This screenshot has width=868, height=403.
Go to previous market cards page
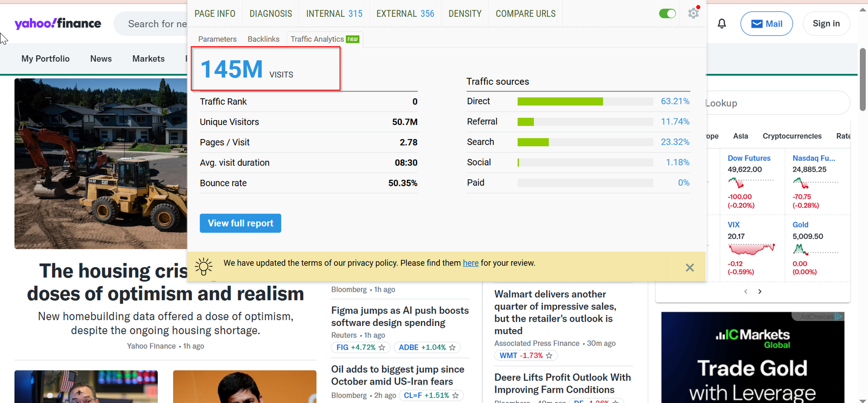[745, 292]
